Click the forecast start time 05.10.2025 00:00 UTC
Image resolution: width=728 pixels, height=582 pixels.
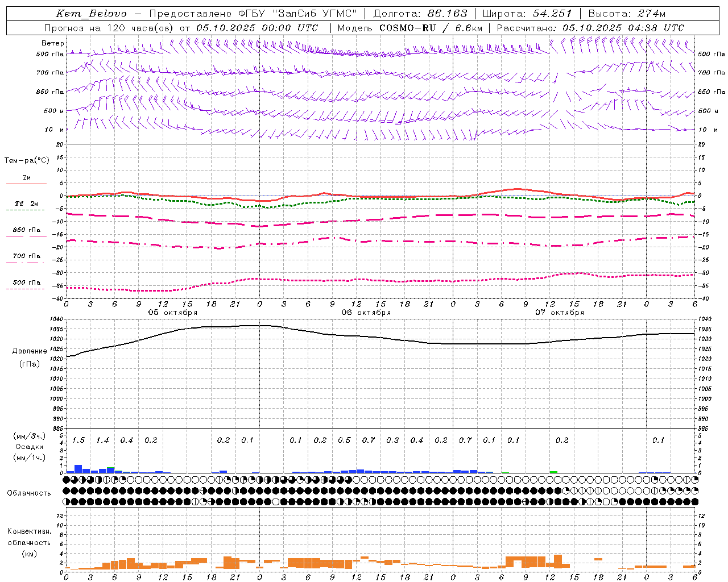coord(257,28)
